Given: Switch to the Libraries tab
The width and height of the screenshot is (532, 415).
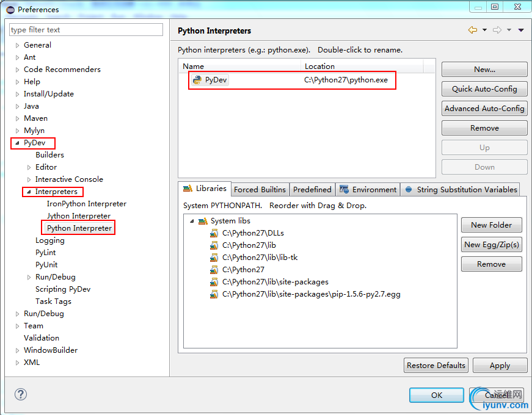Looking at the screenshot, I should pos(205,189).
